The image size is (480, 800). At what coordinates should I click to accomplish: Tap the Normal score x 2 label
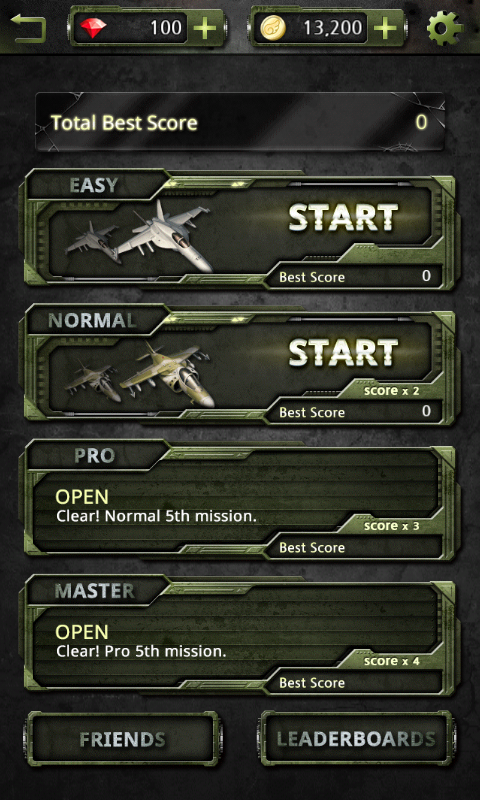pos(391,391)
